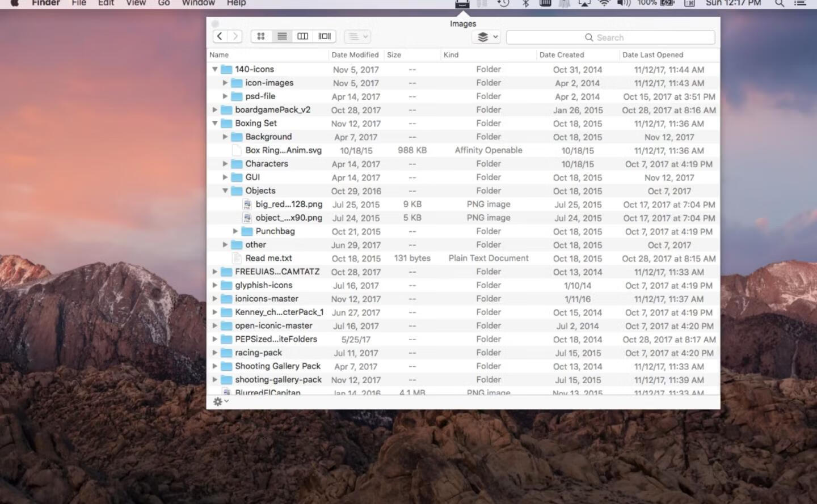The height and width of the screenshot is (504, 817).
Task: Open the stacked layers dropdown button
Action: tap(487, 37)
